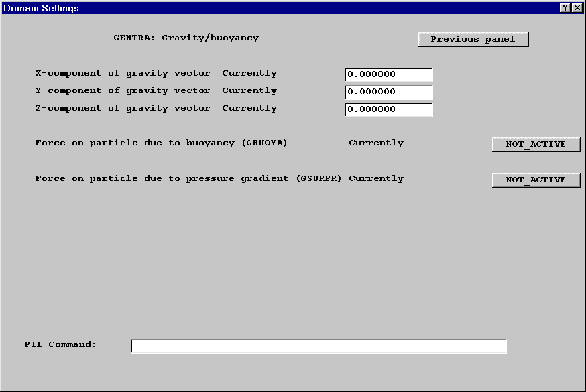Click the Currently text in the X-component row
This screenshot has width=586, height=392.
(249, 74)
